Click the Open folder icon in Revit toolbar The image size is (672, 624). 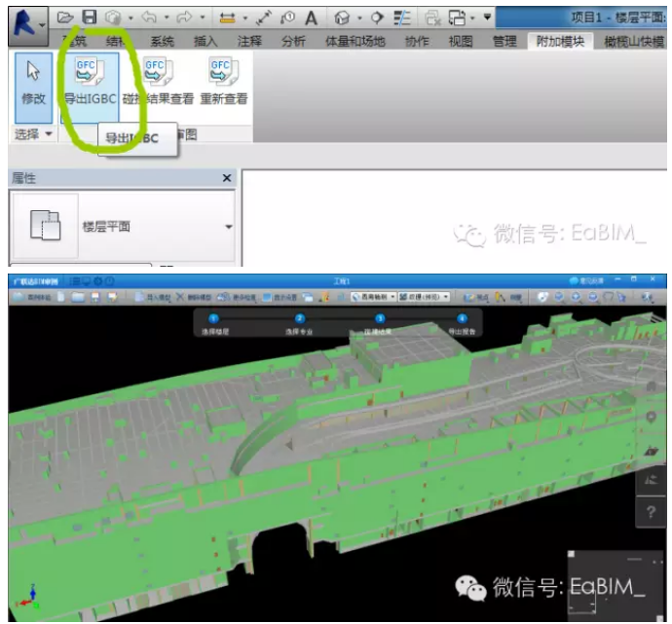[x=65, y=18]
